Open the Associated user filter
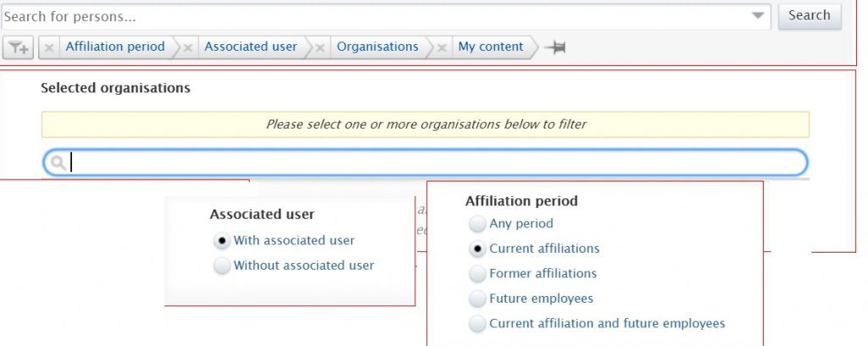This screenshot has height=346, width=868. coord(251,47)
